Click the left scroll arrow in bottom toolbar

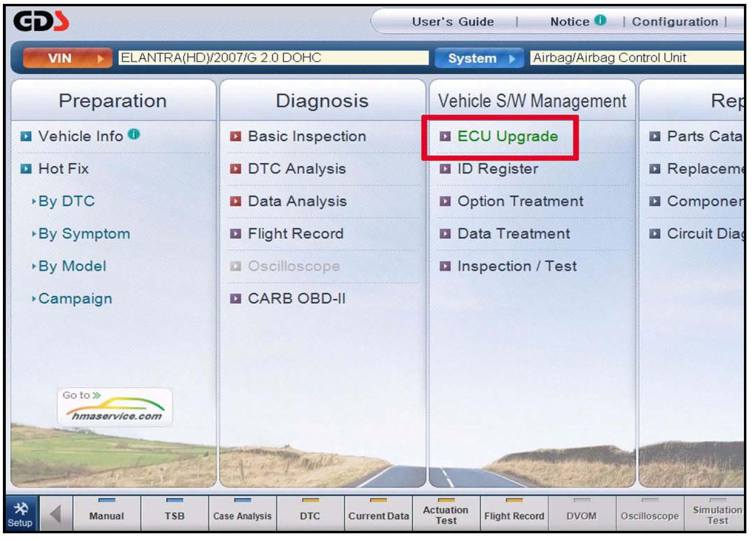point(55,514)
